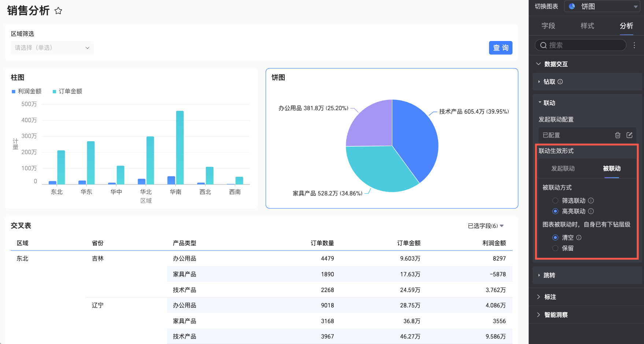Image resolution: width=644 pixels, height=344 pixels.
Task: Click the 饼图 chart title
Action: [x=278, y=78]
